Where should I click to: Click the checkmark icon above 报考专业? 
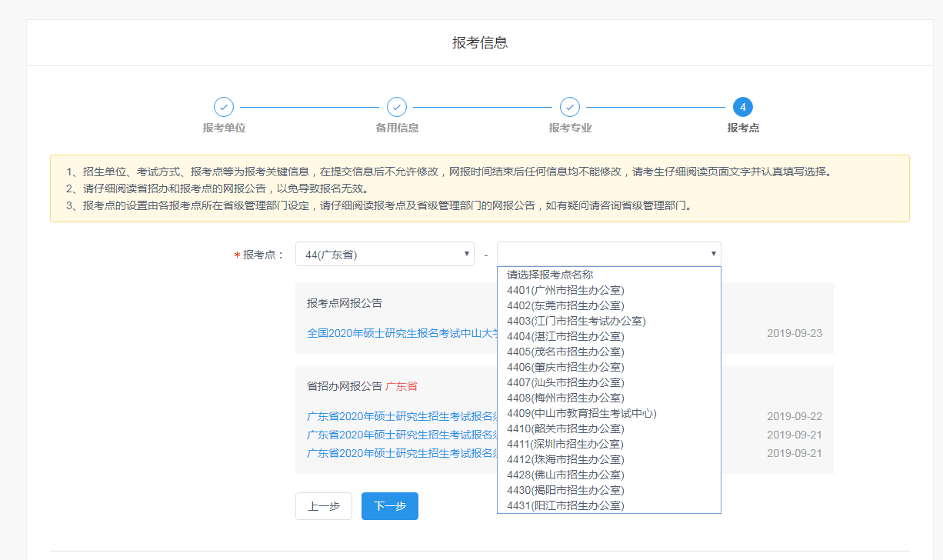point(569,108)
